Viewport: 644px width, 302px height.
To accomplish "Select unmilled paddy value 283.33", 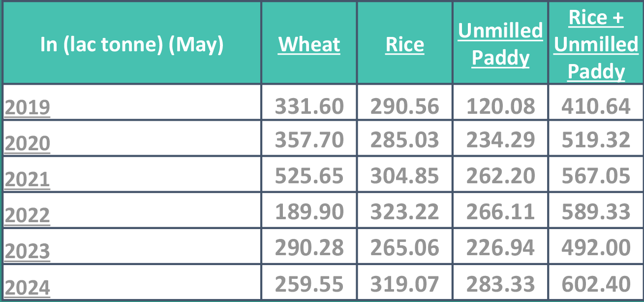I will [500, 284].
